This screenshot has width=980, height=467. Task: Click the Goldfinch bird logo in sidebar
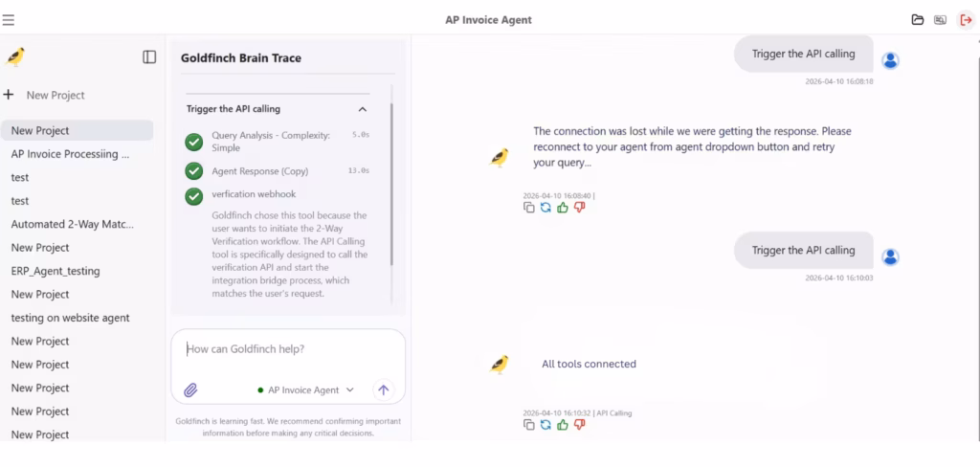tap(15, 56)
